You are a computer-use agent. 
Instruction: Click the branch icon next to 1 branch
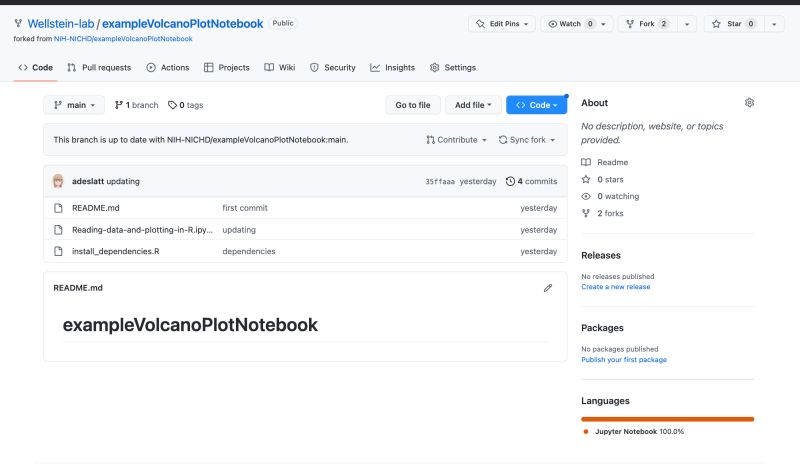click(118, 105)
